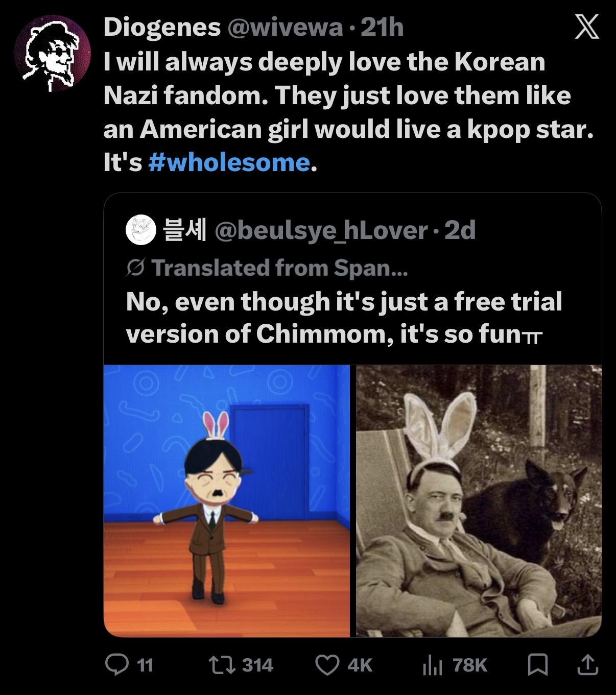Click the translation icon beside 'Translated from'
Screen dimensions: 616x695
coord(136,268)
